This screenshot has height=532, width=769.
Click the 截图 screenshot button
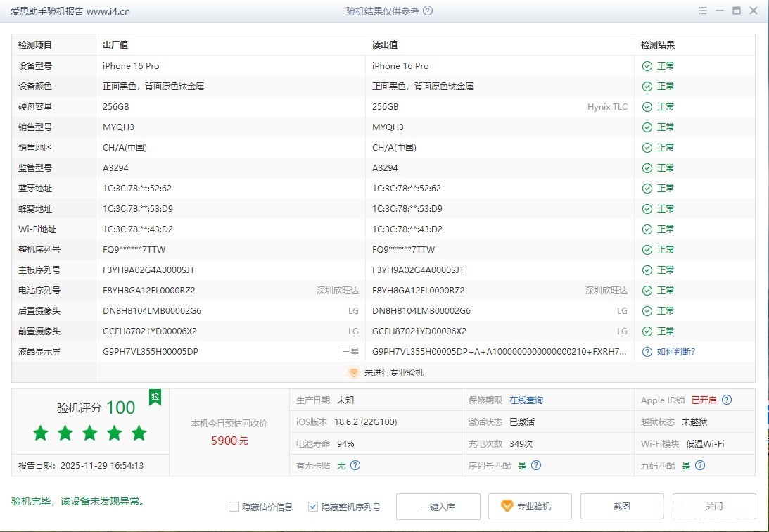point(622,507)
